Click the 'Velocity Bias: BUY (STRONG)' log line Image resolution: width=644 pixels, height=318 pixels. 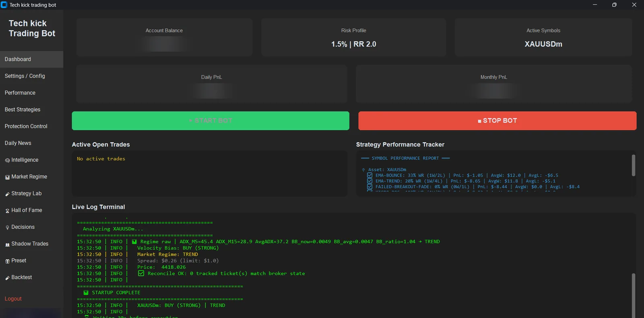pos(178,248)
